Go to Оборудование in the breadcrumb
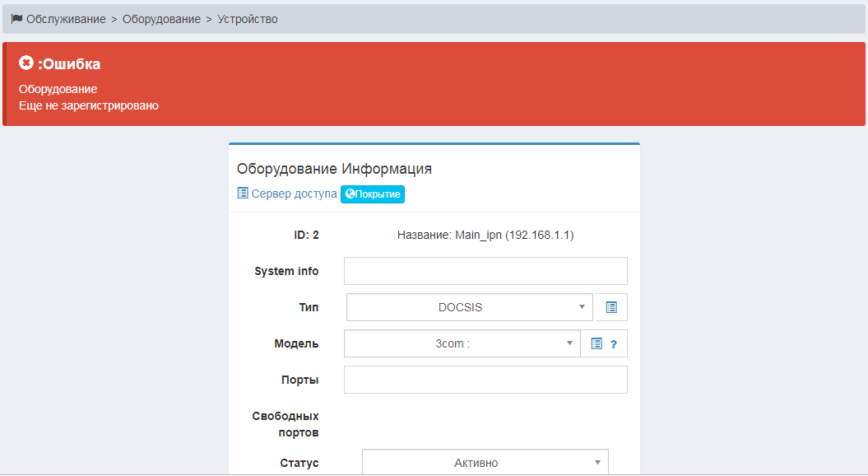Image resolution: width=868 pixels, height=476 pixels. pos(161,19)
